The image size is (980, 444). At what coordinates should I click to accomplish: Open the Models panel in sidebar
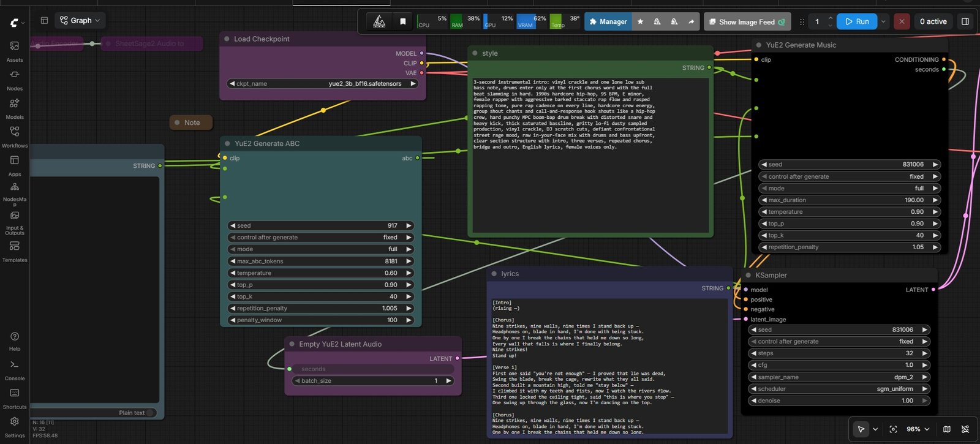(x=15, y=108)
